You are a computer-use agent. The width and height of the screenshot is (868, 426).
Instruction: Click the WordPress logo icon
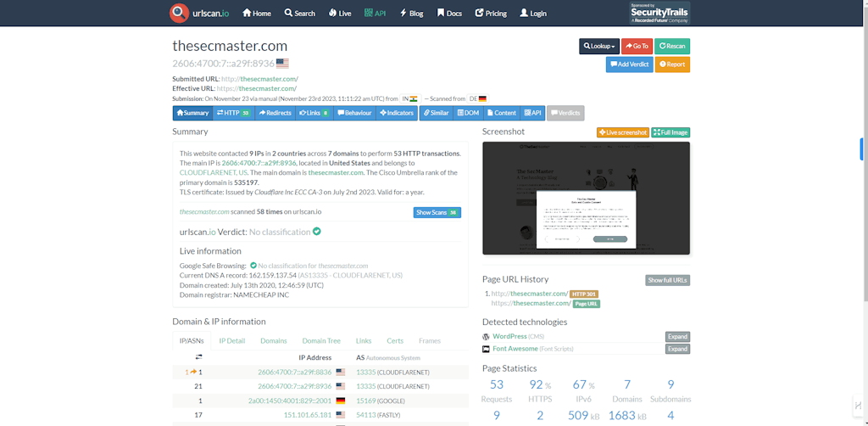(x=486, y=337)
